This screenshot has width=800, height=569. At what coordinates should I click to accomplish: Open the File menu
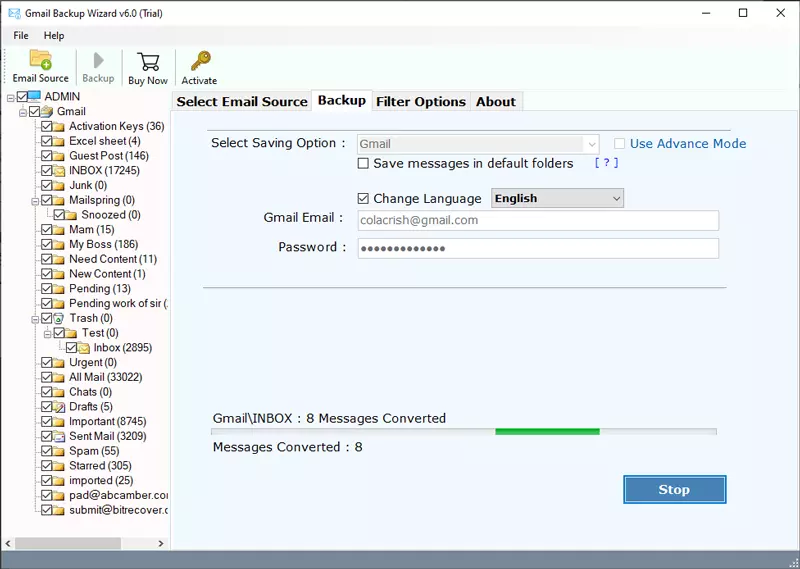pos(21,36)
